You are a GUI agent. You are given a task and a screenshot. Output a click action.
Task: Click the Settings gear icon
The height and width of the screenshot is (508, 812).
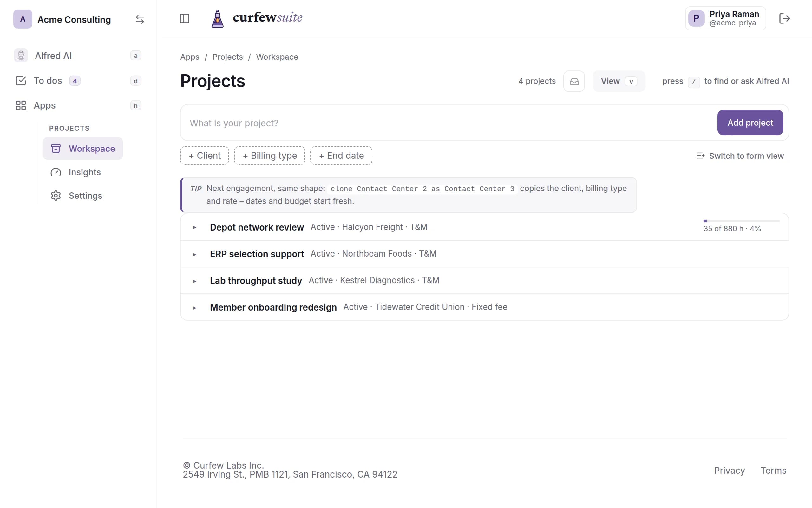pyautogui.click(x=56, y=196)
